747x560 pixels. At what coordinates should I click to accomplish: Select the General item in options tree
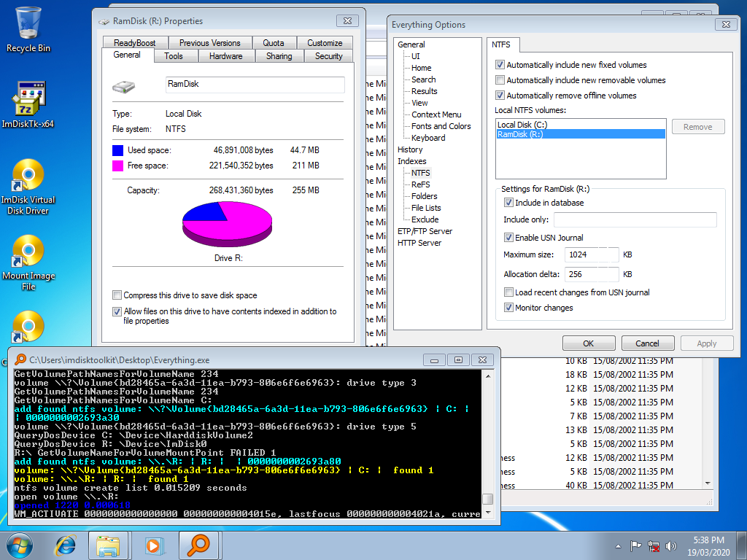point(411,44)
